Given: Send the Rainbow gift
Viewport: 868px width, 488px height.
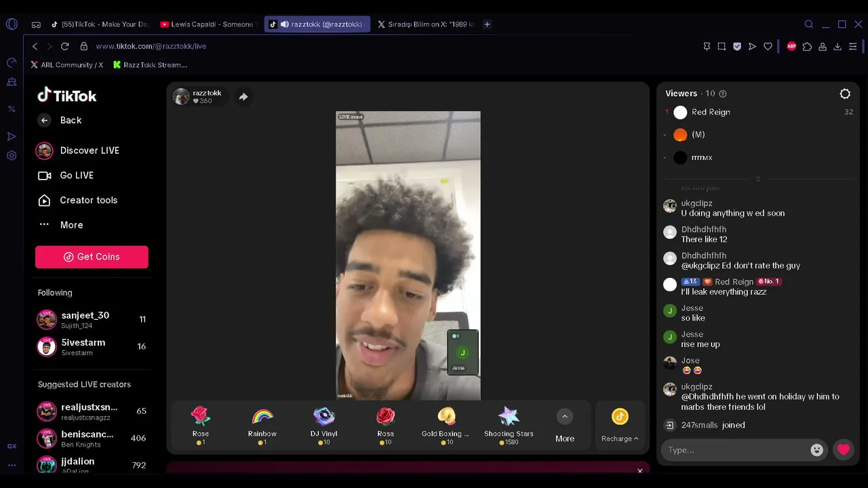Looking at the screenshot, I should tap(262, 426).
